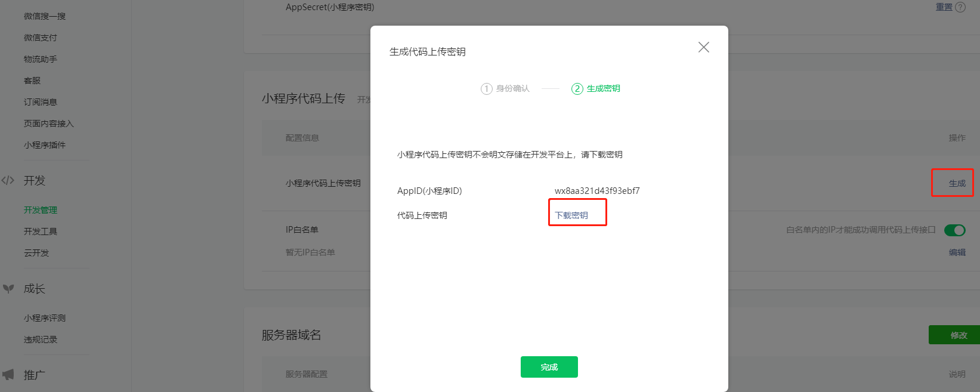Click the 成长 section sprout icon
The height and width of the screenshot is (392, 980).
point(8,289)
